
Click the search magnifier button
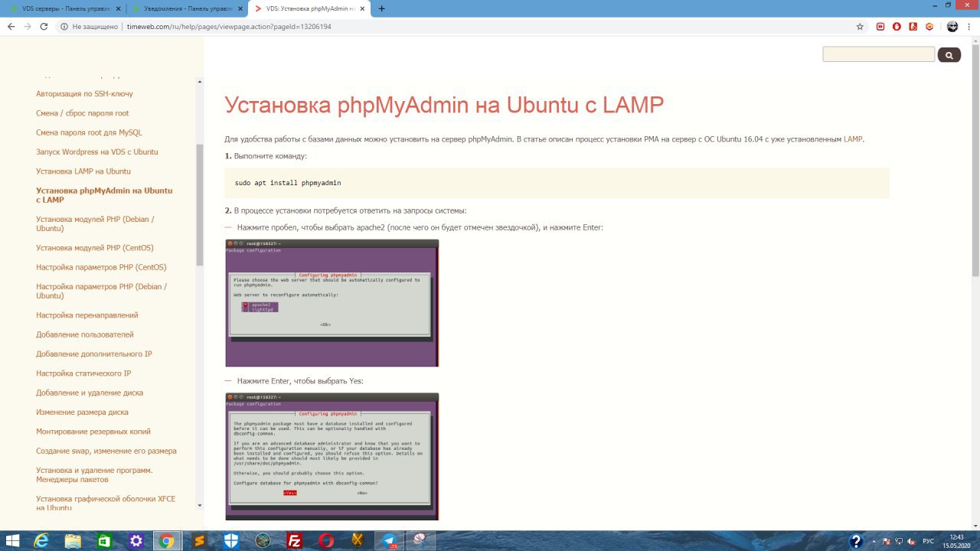(x=949, y=54)
